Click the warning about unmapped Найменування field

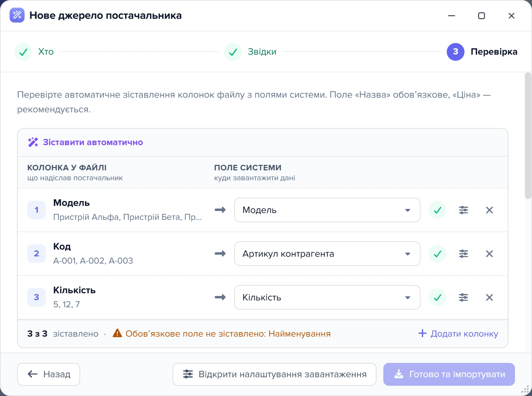(228, 334)
